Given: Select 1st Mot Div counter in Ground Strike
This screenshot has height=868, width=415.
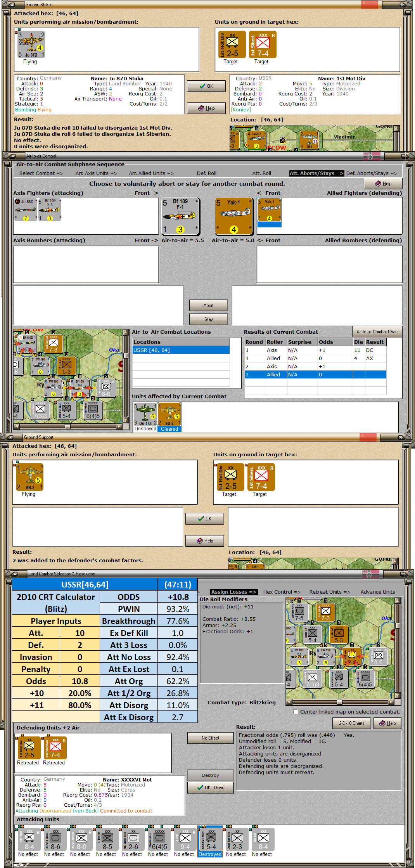Looking at the screenshot, I should pos(232,45).
